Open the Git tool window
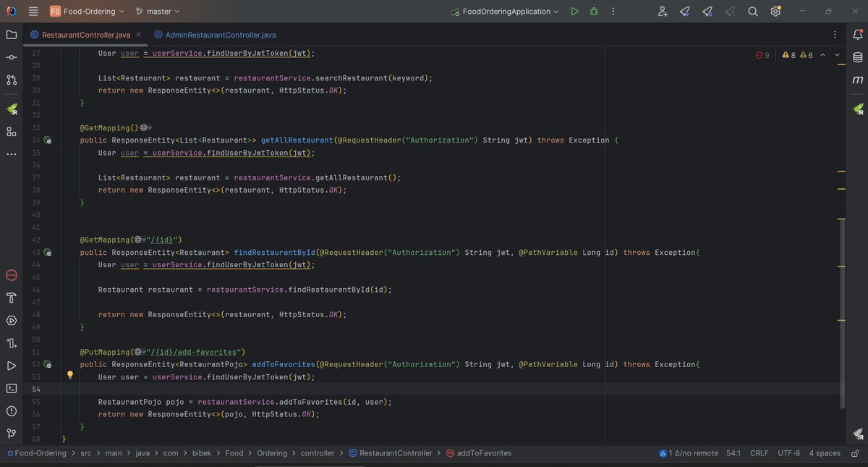Screen dimensions: 868x467 [12, 433]
